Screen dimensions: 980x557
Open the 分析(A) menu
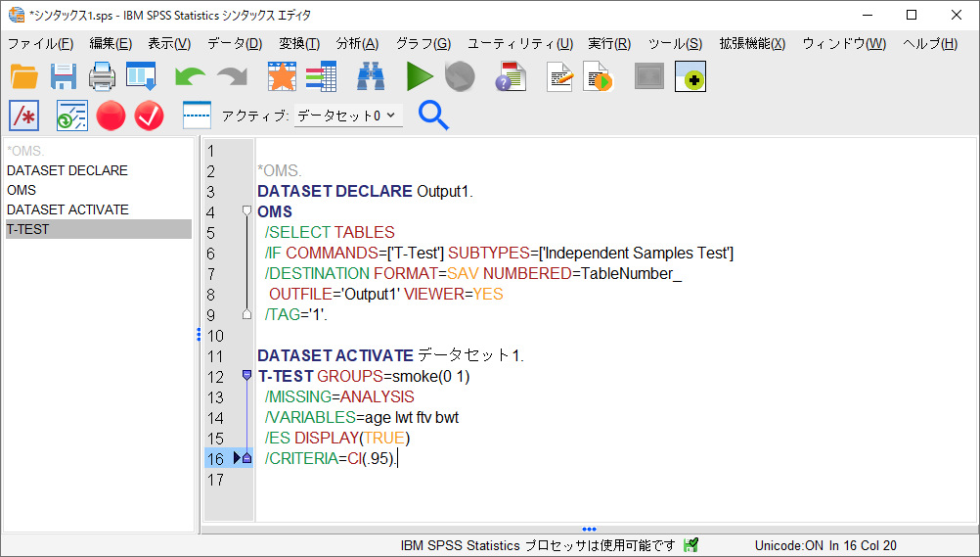(x=358, y=44)
